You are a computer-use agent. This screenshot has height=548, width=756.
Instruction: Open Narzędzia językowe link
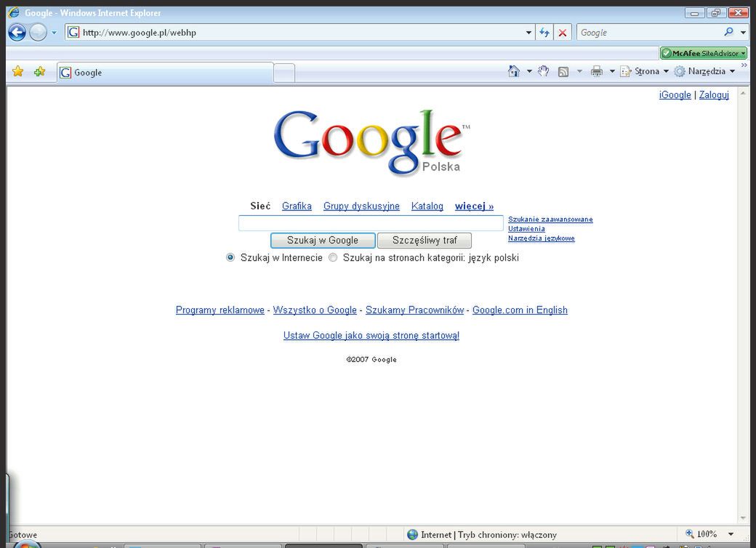pyautogui.click(x=541, y=238)
